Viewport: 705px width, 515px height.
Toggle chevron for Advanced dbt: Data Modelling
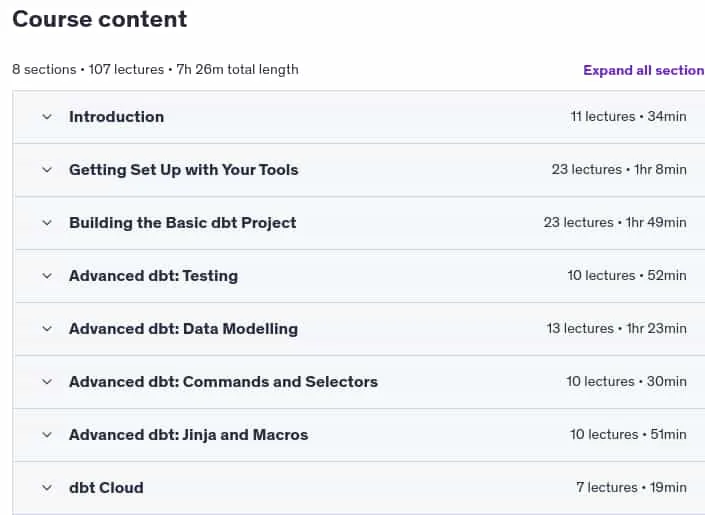click(x=47, y=329)
